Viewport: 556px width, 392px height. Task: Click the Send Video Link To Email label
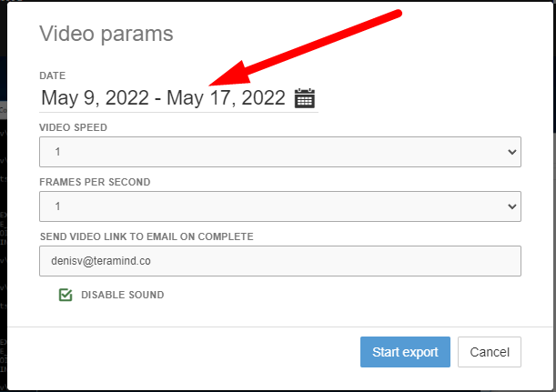(146, 236)
